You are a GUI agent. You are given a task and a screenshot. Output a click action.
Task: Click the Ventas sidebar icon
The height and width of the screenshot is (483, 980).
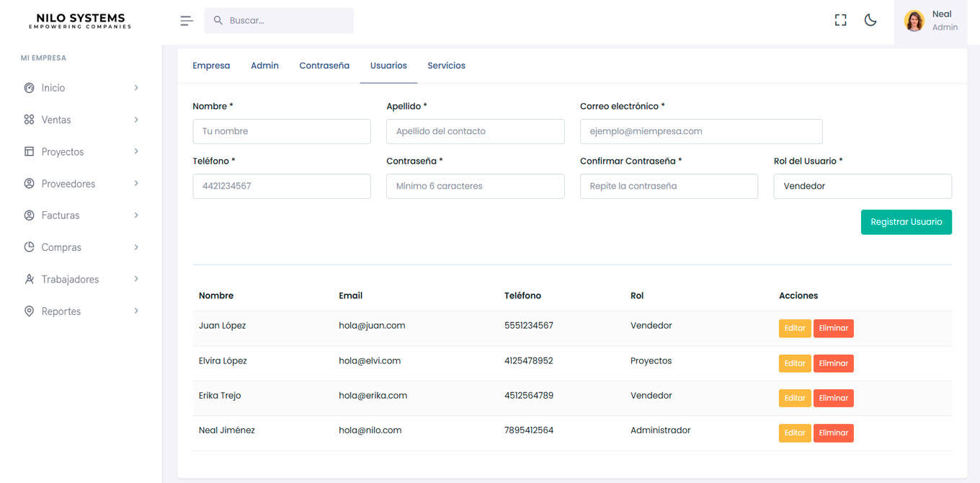pos(30,120)
